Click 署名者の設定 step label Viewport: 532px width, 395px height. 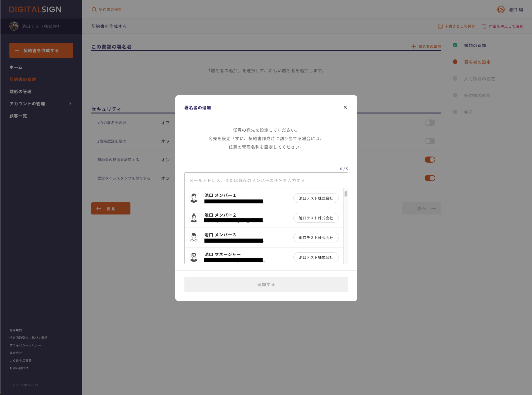(x=477, y=62)
